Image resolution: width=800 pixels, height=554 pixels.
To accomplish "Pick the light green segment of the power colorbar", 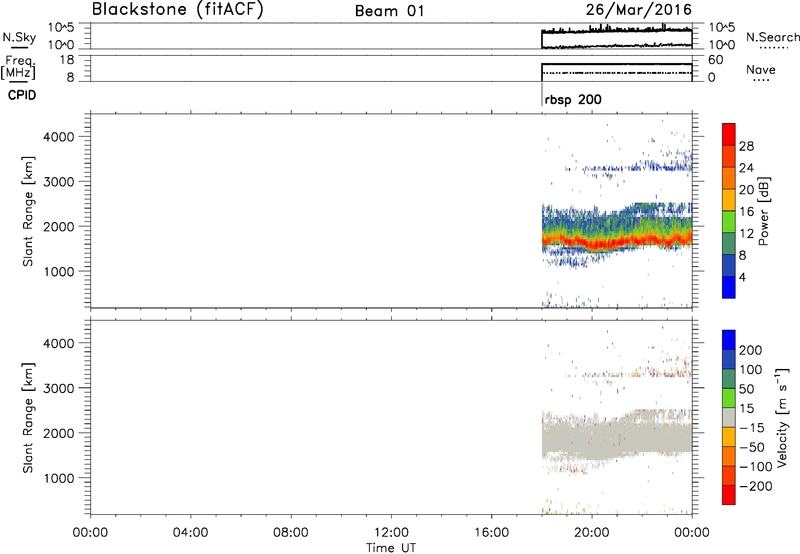I will coord(729,220).
